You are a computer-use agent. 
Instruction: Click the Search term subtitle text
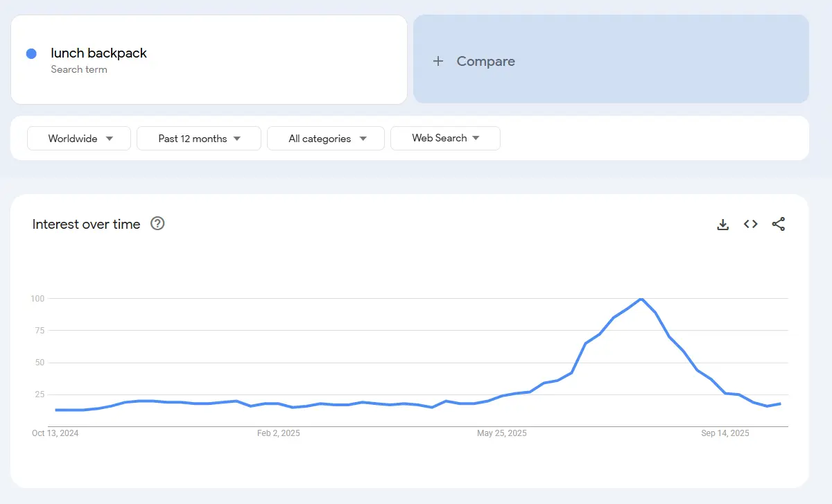click(x=80, y=69)
